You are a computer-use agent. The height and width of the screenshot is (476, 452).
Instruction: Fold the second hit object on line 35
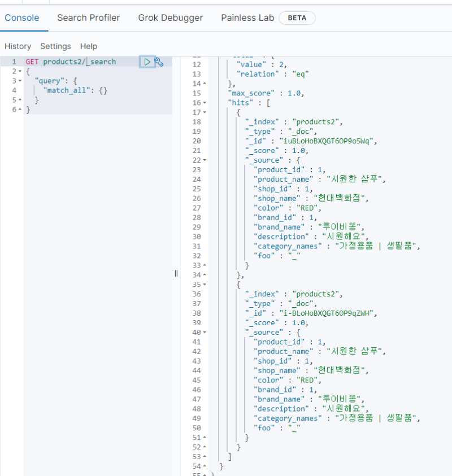[204, 285]
